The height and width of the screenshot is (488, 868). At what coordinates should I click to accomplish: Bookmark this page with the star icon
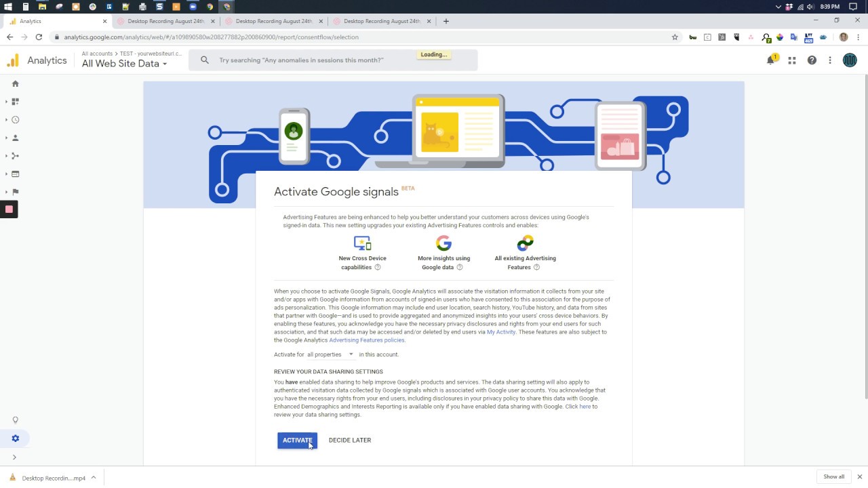(675, 37)
